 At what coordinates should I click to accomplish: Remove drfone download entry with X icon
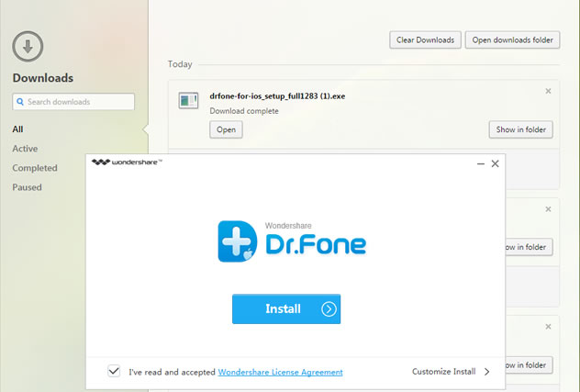coord(548,91)
